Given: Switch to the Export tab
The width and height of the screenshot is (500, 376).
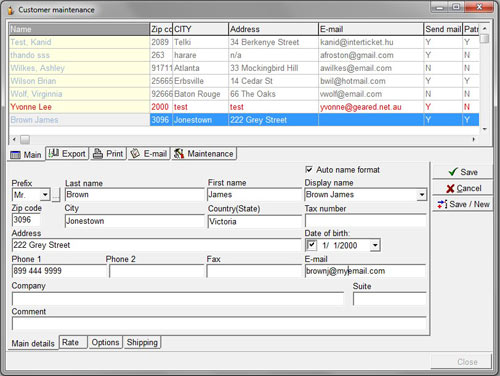Looking at the screenshot, I should 67,154.
